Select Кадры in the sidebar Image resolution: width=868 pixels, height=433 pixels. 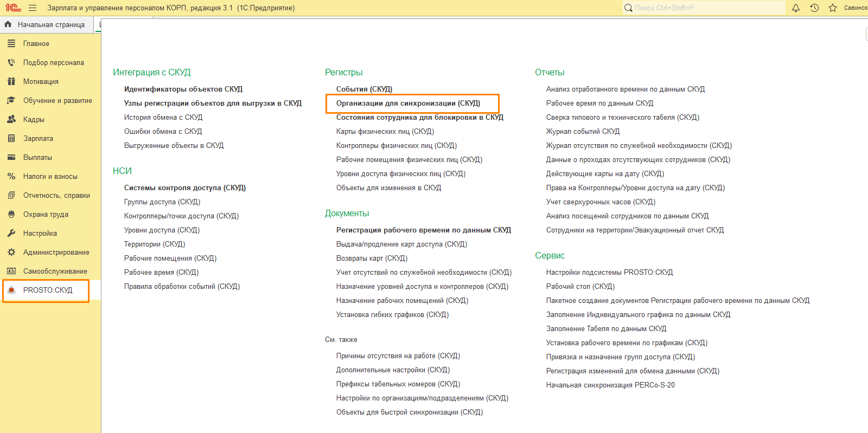pos(34,119)
